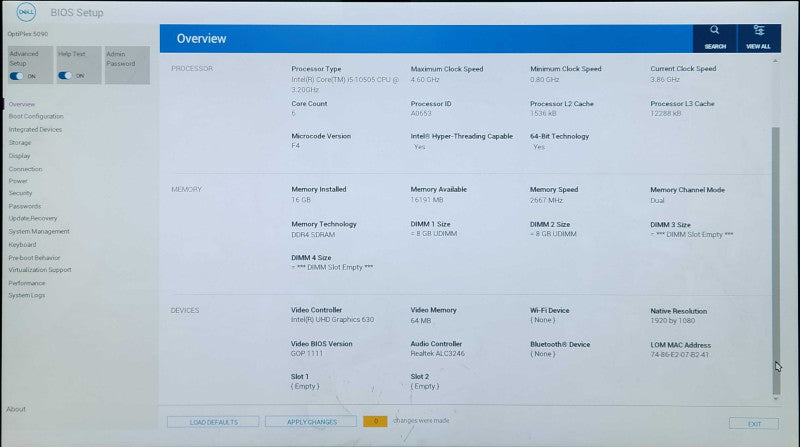Click the Overview header title
This screenshot has width=800, height=447.
pyautogui.click(x=202, y=39)
